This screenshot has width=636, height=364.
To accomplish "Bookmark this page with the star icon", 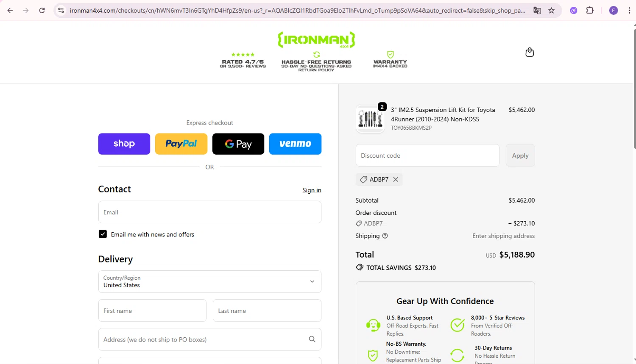I will (551, 10).
